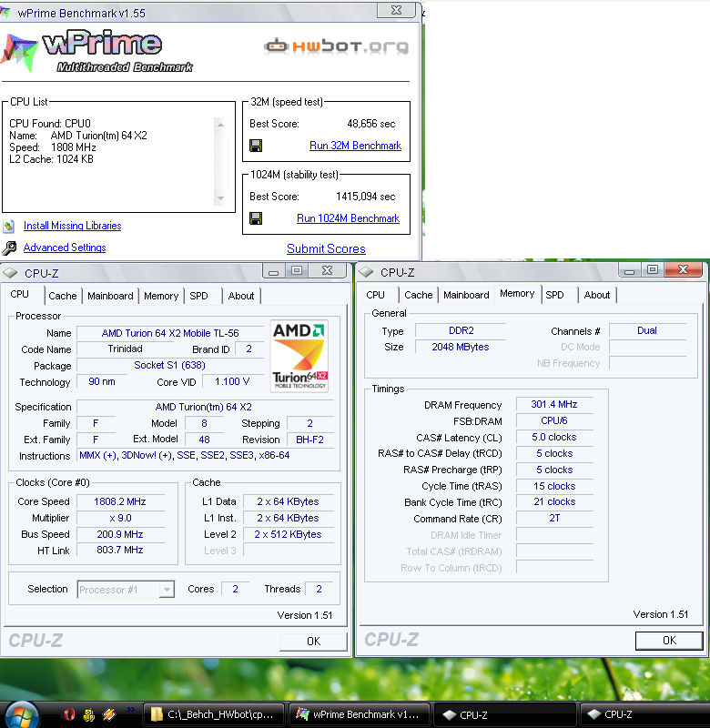Click the yellow quick launch icon
710x728 pixels.
tap(88, 714)
